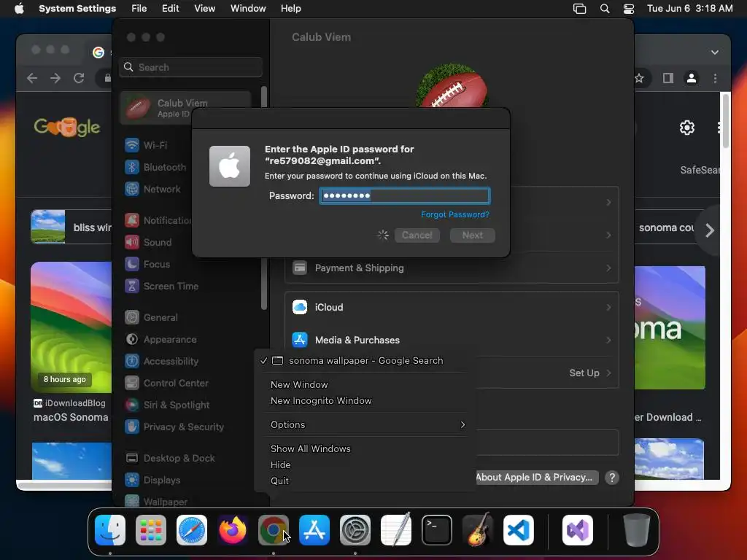The height and width of the screenshot is (560, 747).
Task: Click About Apple ID & Privacy button
Action: 536,478
